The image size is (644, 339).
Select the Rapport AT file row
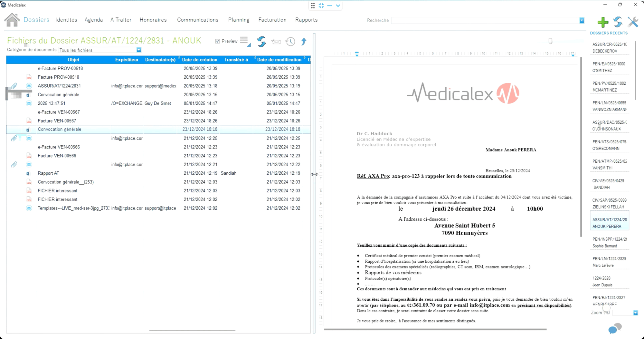coord(158,173)
